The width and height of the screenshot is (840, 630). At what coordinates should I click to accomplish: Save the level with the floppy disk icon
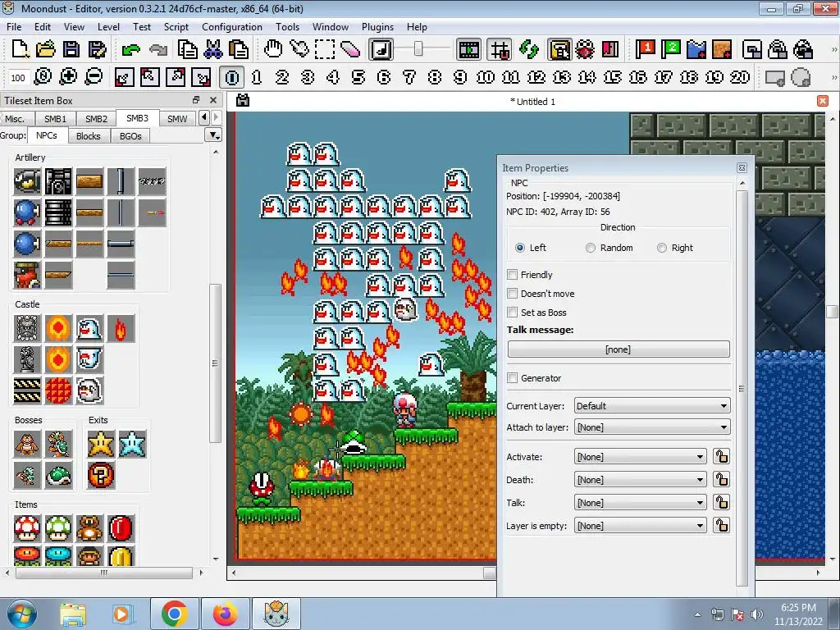coord(71,50)
